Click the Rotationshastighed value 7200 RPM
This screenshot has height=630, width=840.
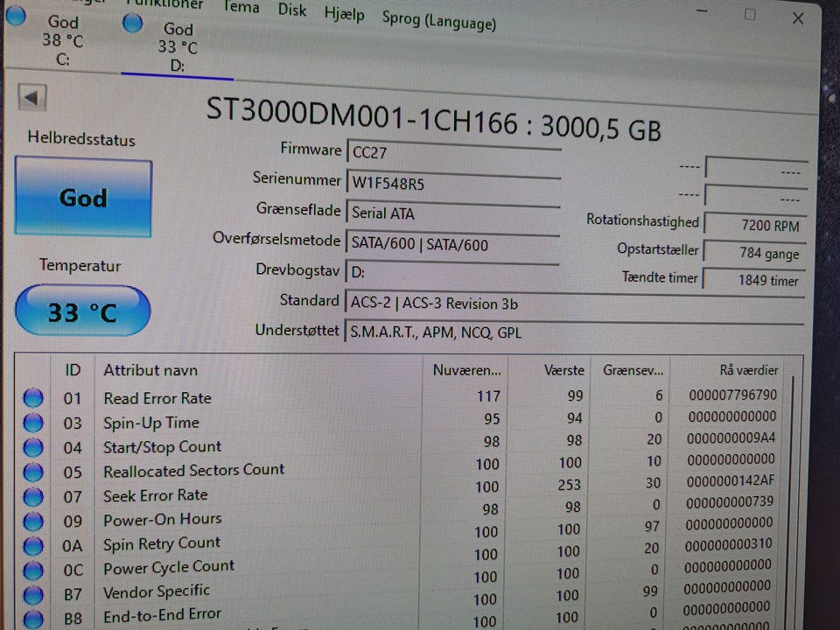[755, 224]
